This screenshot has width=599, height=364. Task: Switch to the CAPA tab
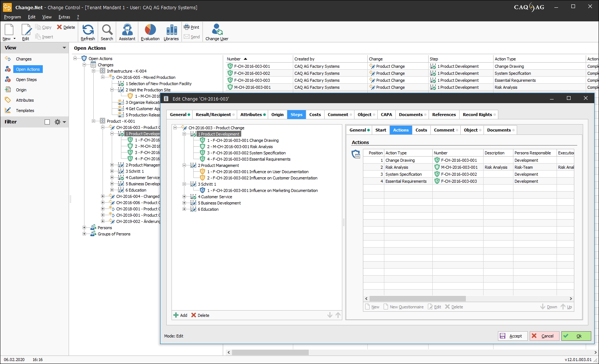pyautogui.click(x=386, y=115)
